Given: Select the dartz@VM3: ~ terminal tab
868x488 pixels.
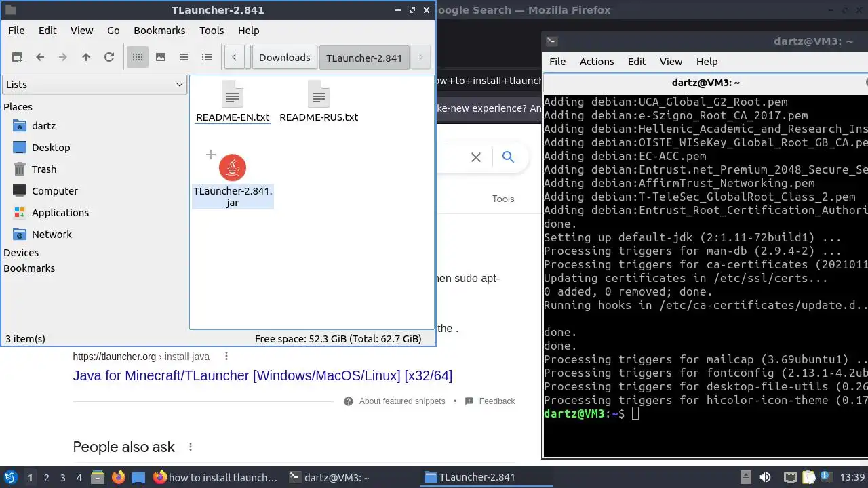Looking at the screenshot, I should point(705,83).
